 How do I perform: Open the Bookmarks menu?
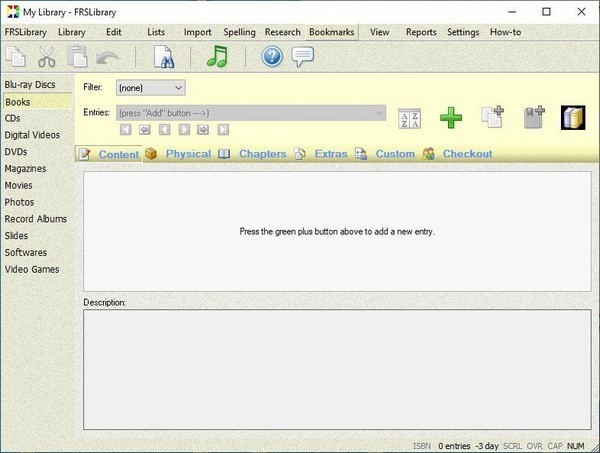click(331, 32)
